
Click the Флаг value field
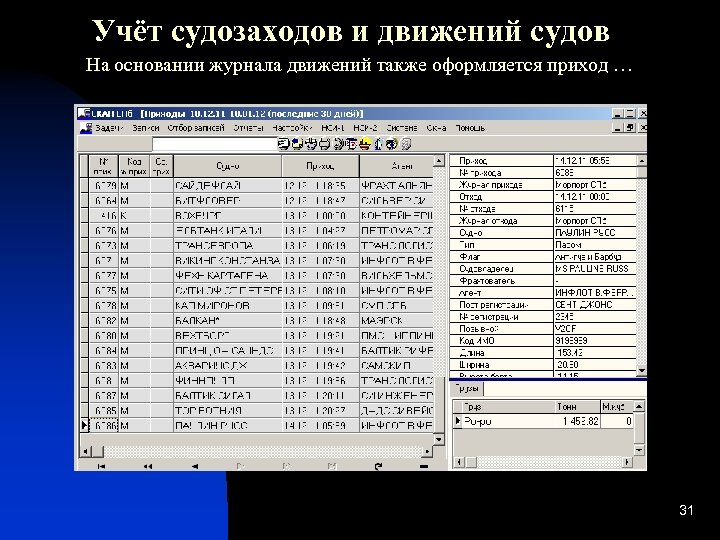coord(595,257)
